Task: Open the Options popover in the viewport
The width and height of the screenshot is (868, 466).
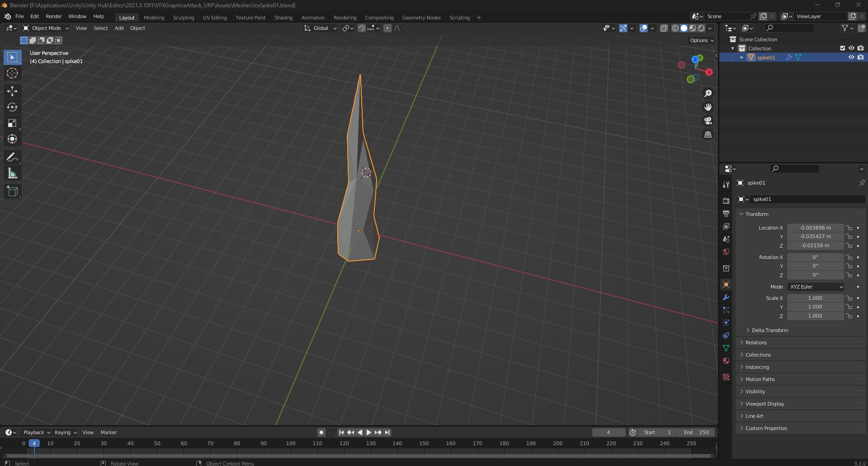Action: coord(701,40)
